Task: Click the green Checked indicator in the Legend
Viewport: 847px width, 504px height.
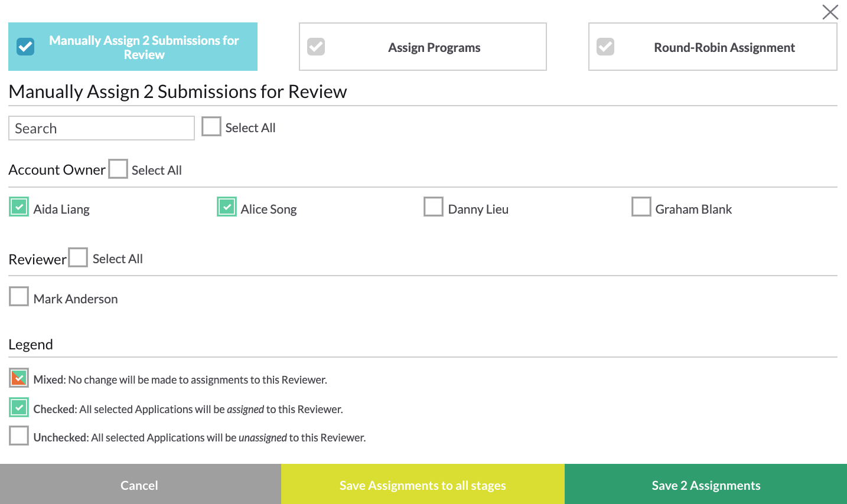Action: point(18,407)
